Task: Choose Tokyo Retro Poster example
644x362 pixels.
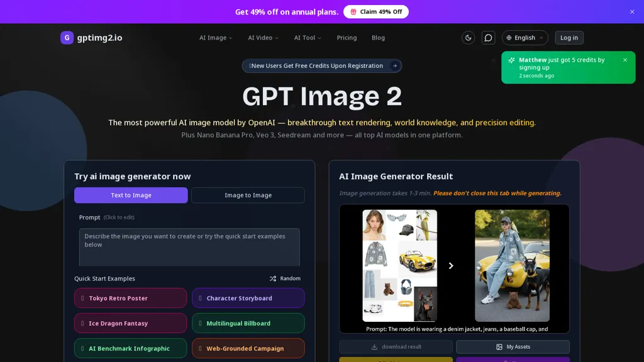Action: click(131, 298)
